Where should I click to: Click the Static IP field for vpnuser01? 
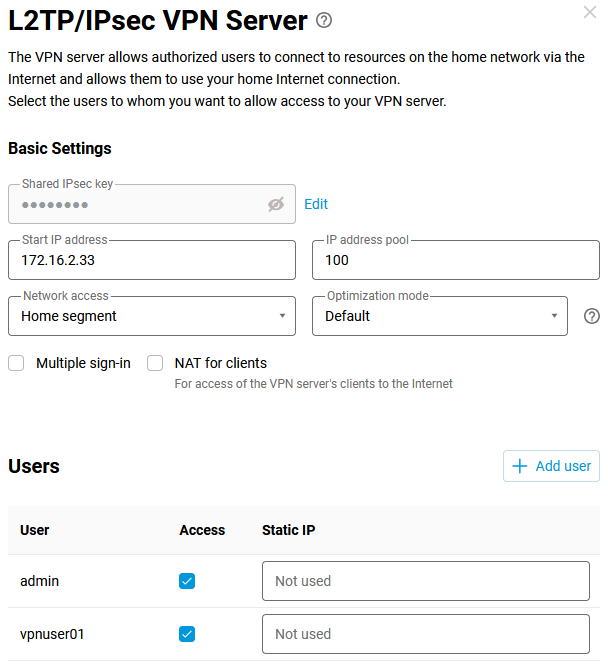point(426,634)
